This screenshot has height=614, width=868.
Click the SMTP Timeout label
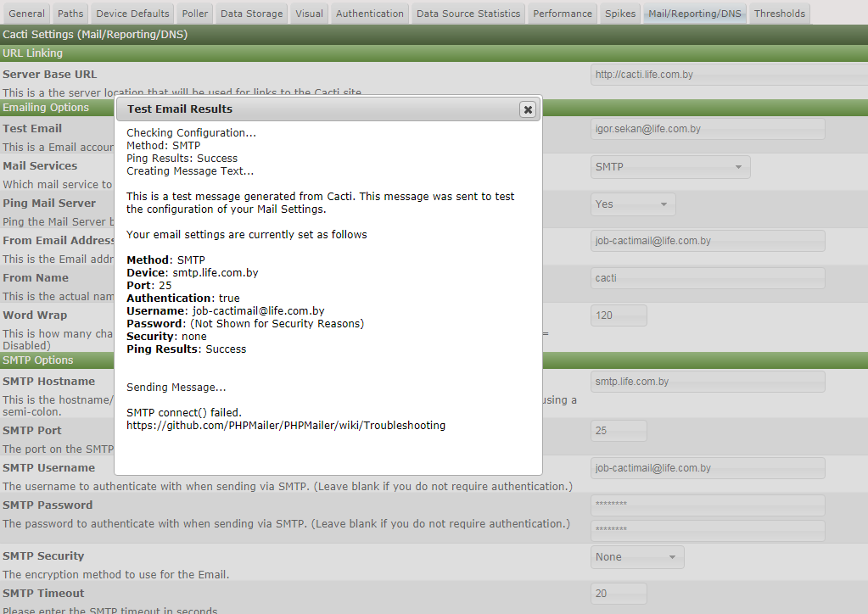43,593
